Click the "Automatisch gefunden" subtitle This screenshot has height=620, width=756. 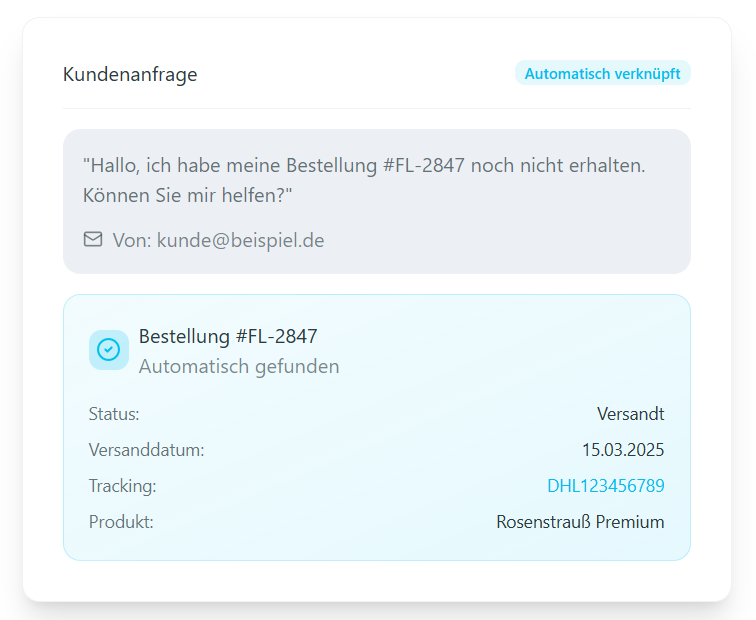pyautogui.click(x=239, y=366)
